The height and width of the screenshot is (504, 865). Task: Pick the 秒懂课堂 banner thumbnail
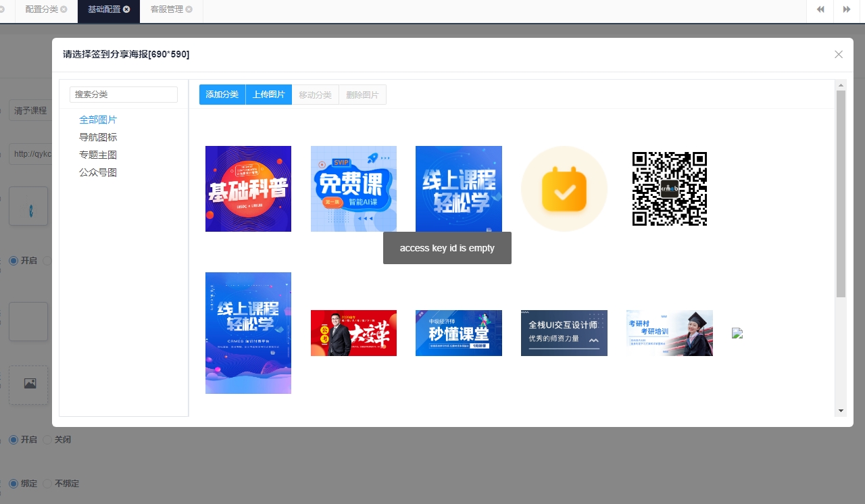click(459, 333)
